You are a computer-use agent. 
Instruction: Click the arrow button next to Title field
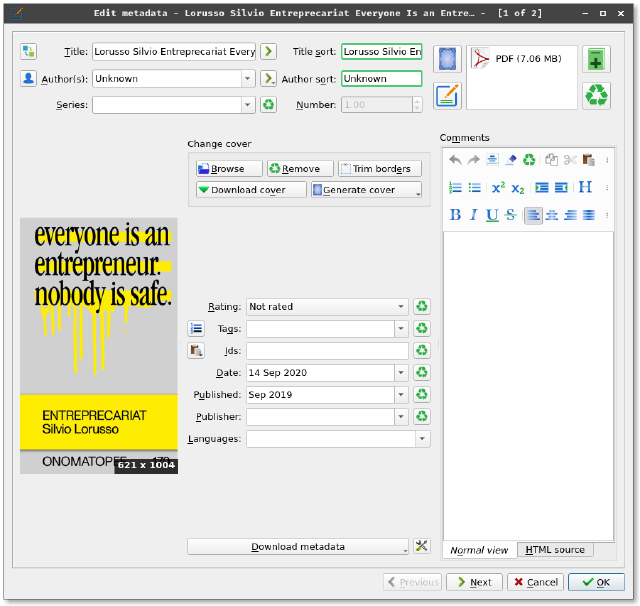coord(268,51)
